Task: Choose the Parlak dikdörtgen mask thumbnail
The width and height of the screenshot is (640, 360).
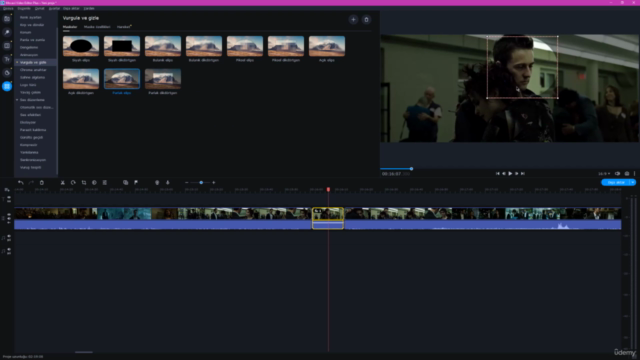Action: 163,79
